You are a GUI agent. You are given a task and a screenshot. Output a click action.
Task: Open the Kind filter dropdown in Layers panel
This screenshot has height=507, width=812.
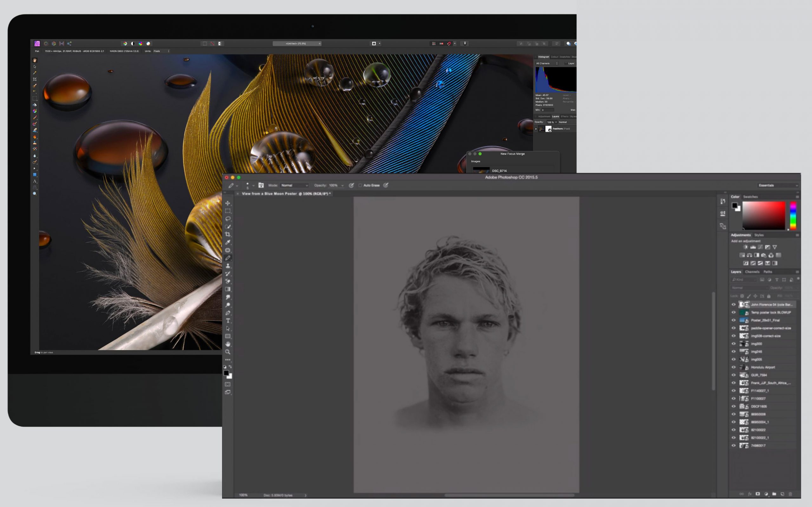pyautogui.click(x=743, y=280)
